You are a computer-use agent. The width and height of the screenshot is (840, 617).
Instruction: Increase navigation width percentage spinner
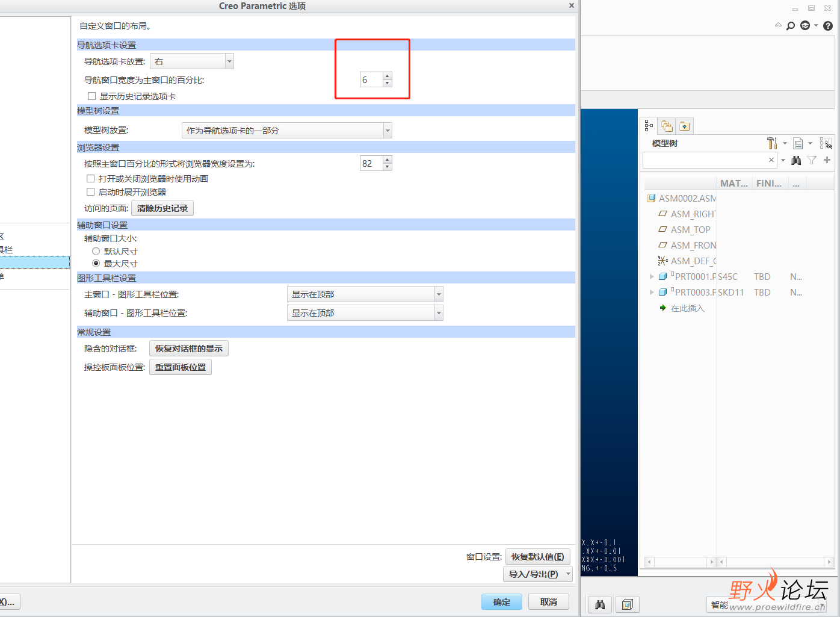pos(388,76)
